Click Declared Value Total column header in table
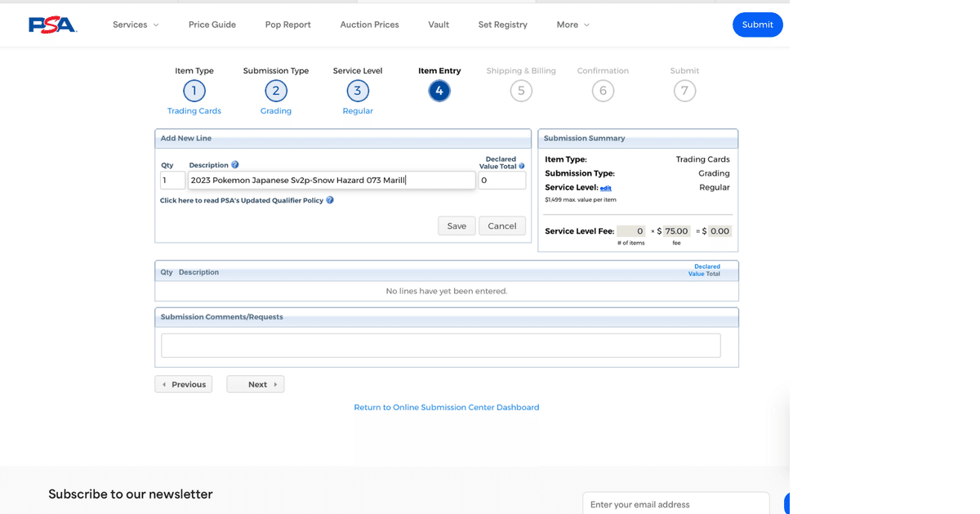 tap(705, 270)
